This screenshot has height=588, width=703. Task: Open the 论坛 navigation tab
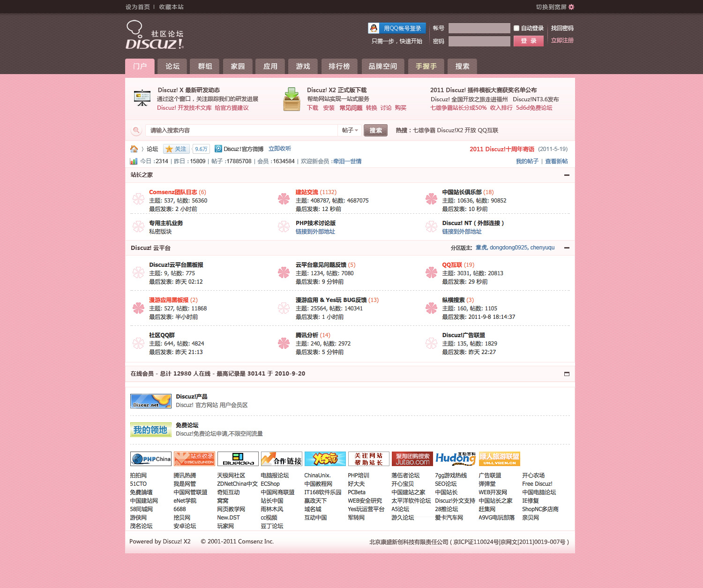(172, 66)
